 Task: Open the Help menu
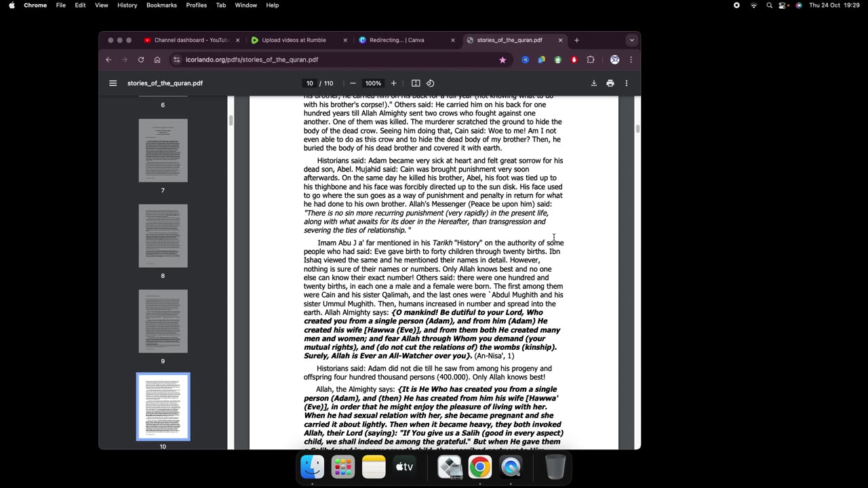click(272, 5)
